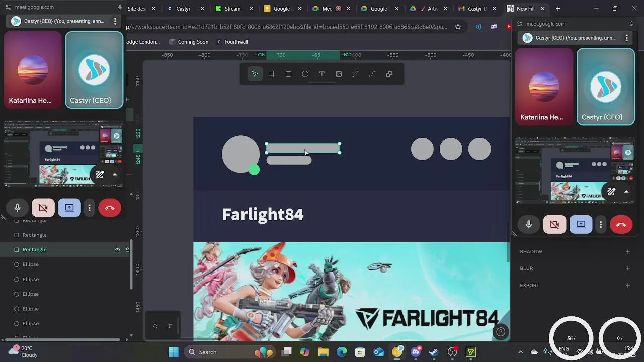This screenshot has width=644, height=362.
Task: Select the Farlight84 heading text on canvas
Action: 263,215
